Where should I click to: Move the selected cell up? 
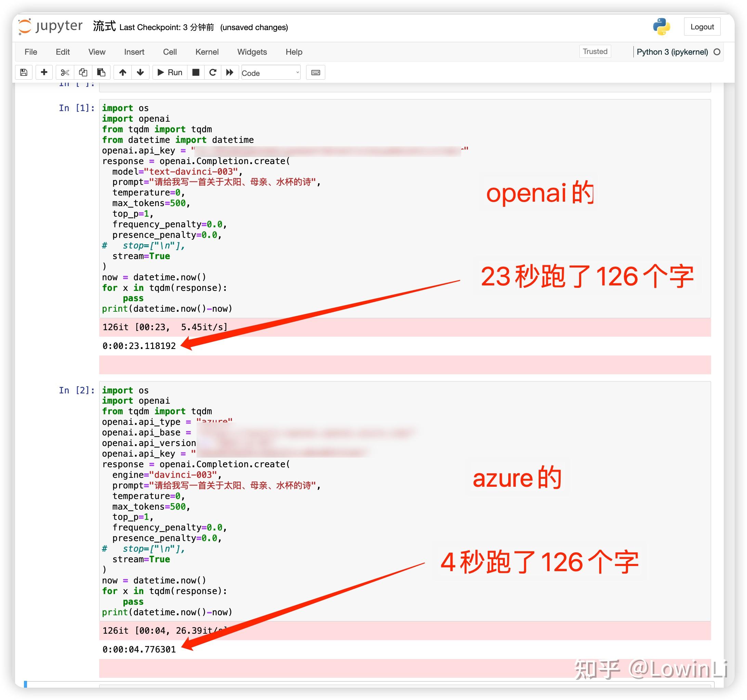pyautogui.click(x=122, y=72)
